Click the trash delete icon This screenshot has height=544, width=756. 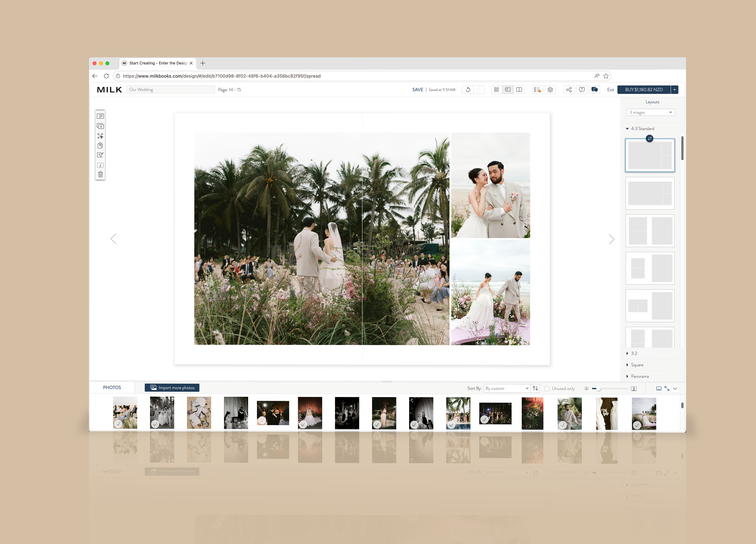click(x=100, y=174)
